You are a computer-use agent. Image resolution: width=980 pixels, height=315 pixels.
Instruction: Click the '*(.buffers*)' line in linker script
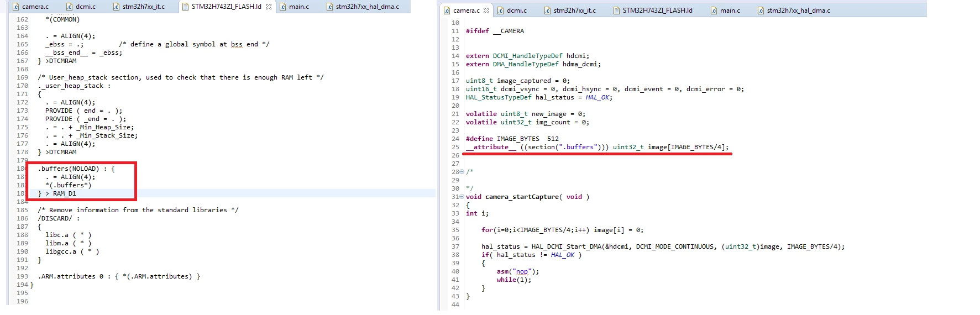coord(69,185)
